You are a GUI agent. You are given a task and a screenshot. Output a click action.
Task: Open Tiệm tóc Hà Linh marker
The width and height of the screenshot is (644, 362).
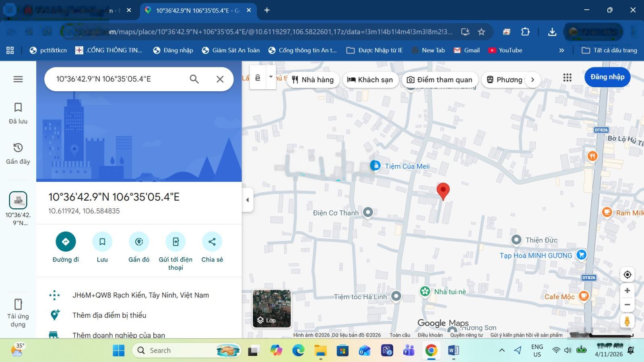point(396,296)
